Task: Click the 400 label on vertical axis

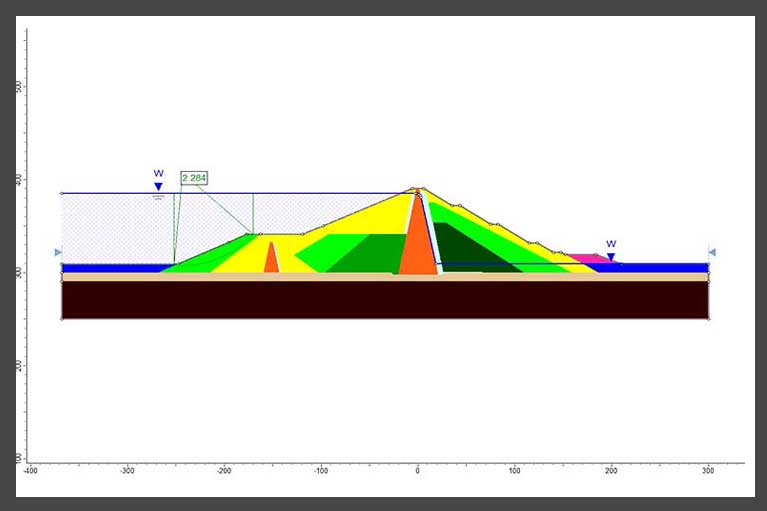Action: tap(19, 180)
